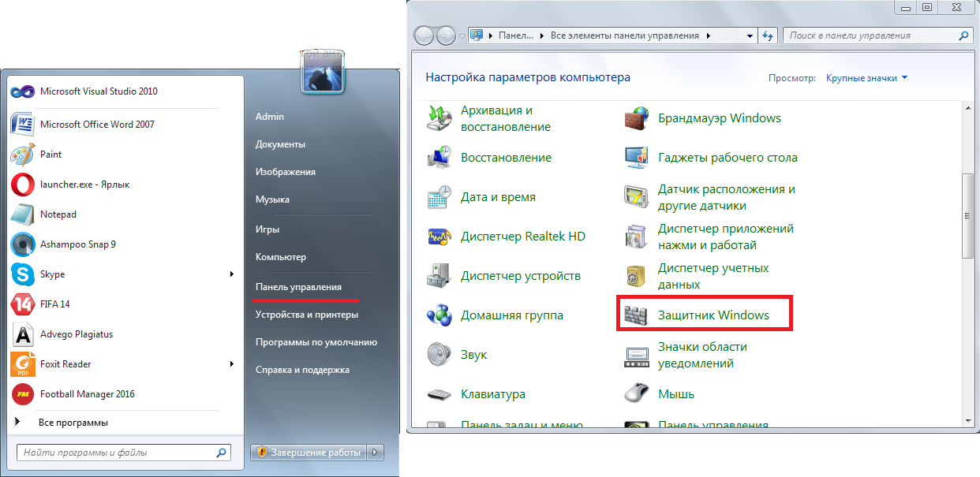Screen dimensions: 980x477
Task: Open the Notepad icon
Action: click(21, 214)
